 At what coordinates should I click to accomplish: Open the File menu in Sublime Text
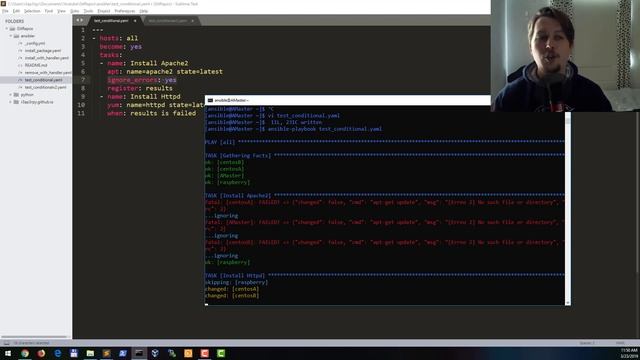coord(5,11)
